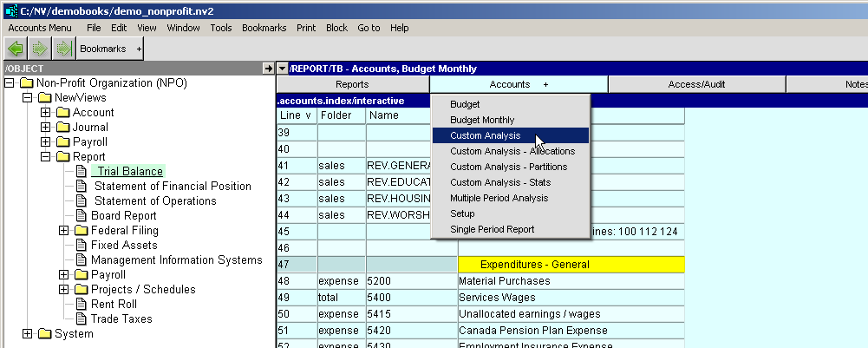
Task: Open the Tools menu
Action: [x=220, y=28]
